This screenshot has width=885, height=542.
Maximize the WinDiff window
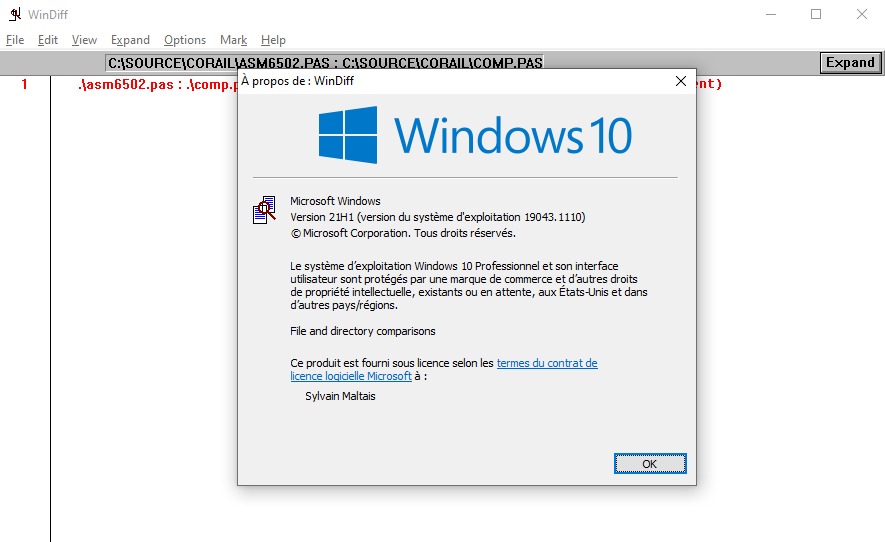816,14
